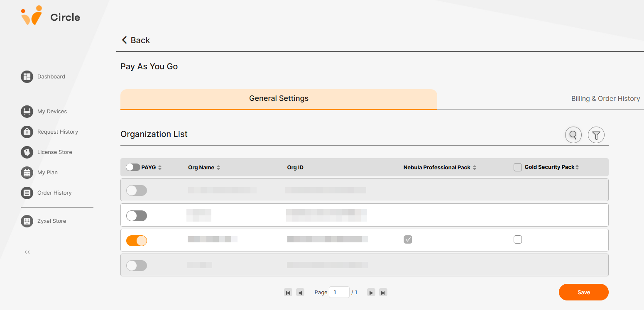
Task: Go to previous page arrow
Action: point(300,293)
